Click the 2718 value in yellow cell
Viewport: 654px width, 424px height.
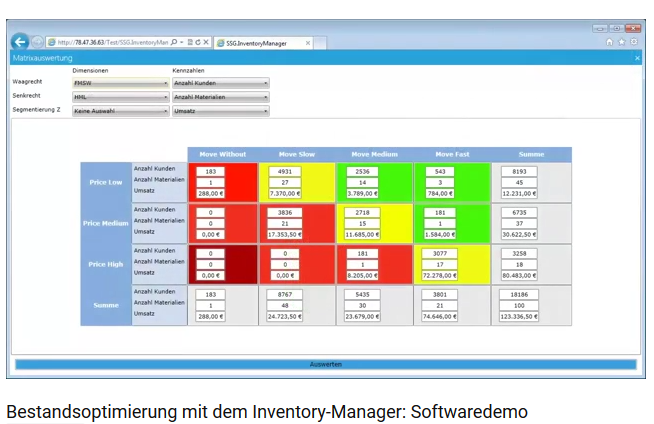point(362,212)
